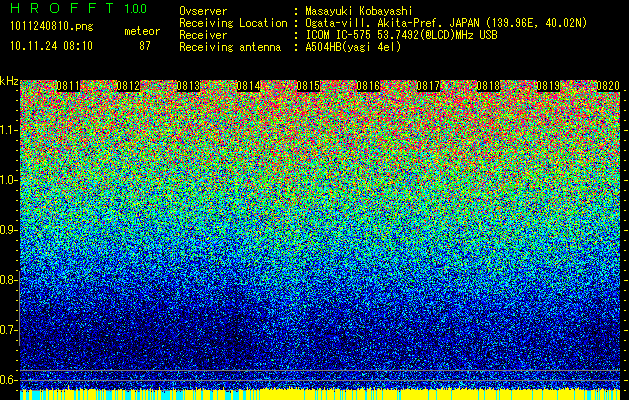Screen dimensions: 629x400
Task: Click the meteor count value 87
Action: click(x=145, y=46)
